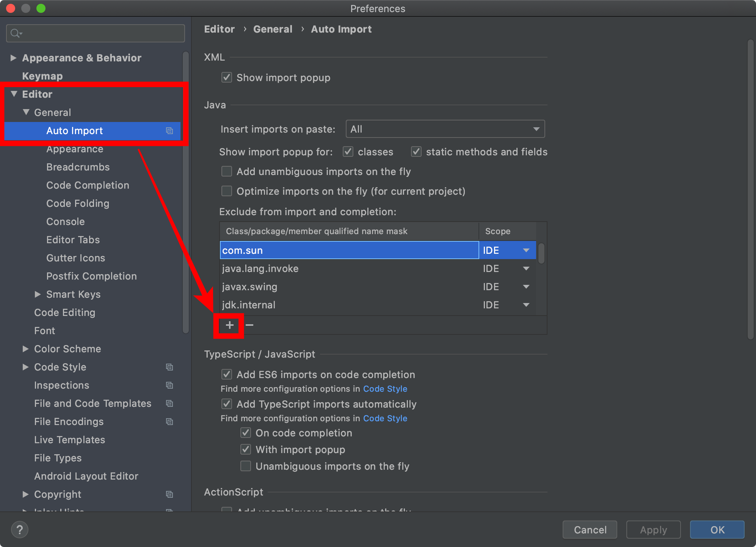The width and height of the screenshot is (756, 547).
Task: Click the project-level icon beside Copyright
Action: pyautogui.click(x=169, y=494)
